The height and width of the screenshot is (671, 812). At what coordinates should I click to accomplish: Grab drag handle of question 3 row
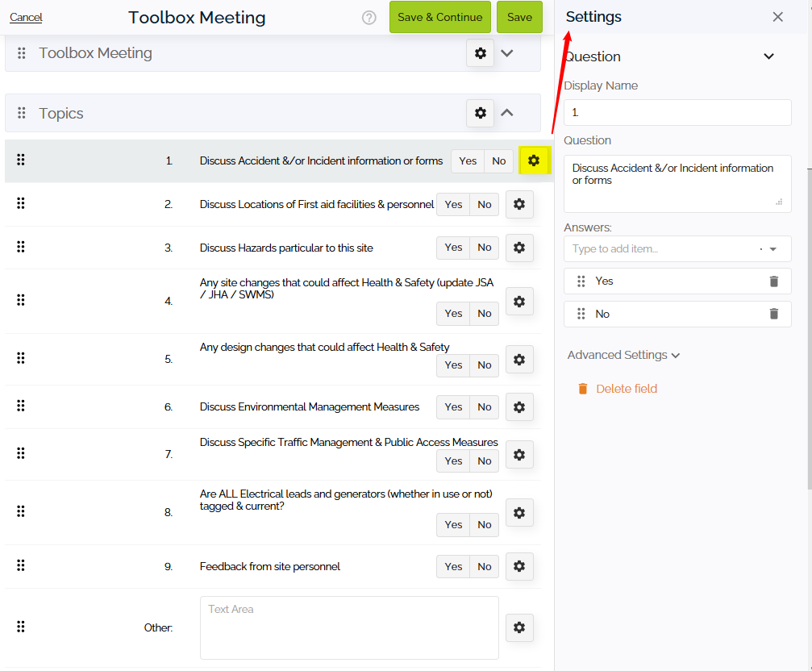21,247
